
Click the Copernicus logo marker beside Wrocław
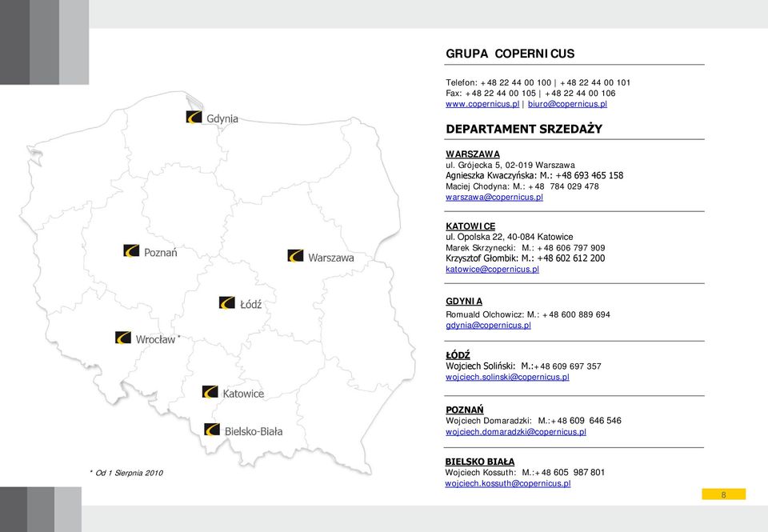point(123,338)
